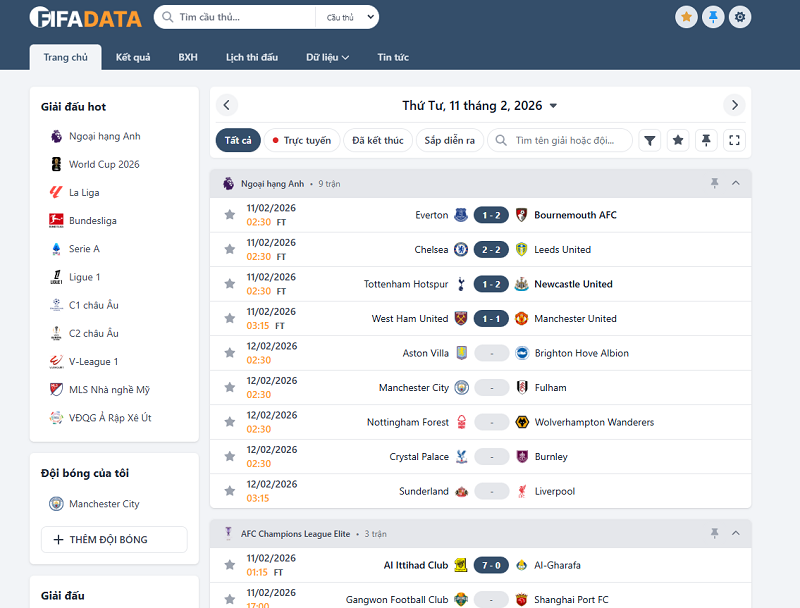Favorite the Everton vs Bournemouth match
This screenshot has height=608, width=800.
point(229,215)
